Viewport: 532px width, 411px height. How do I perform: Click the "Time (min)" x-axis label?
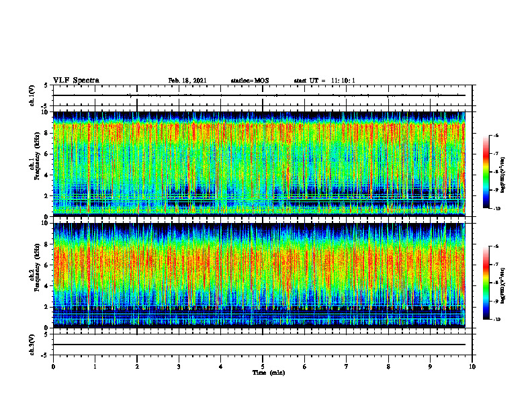pyautogui.click(x=269, y=373)
